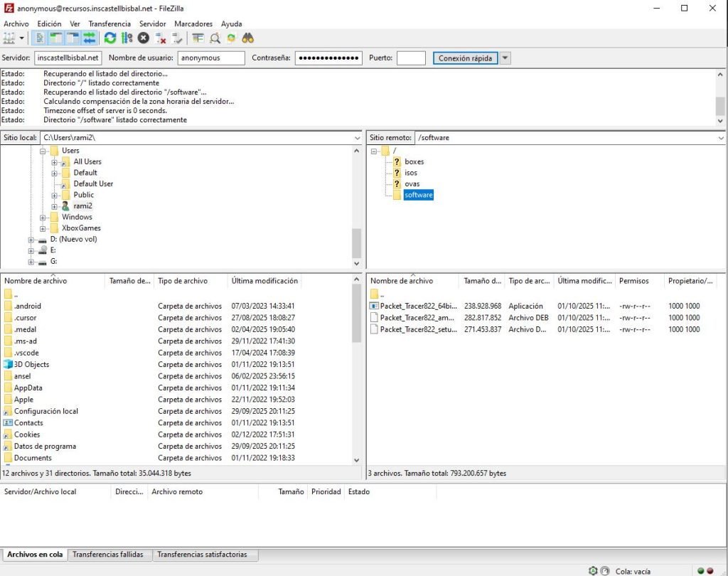Viewport: 728px width, 576px height.
Task: Open directory listing filters icon
Action: tap(198, 38)
